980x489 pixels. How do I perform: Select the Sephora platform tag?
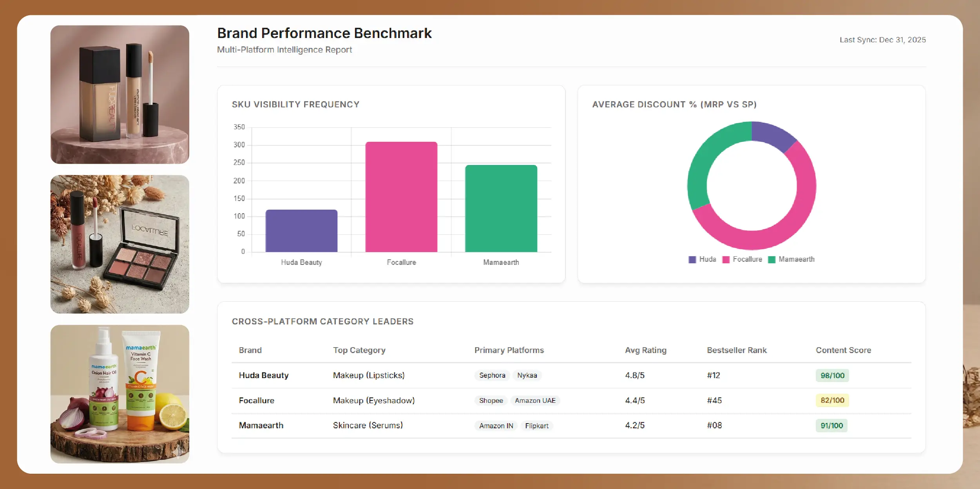pos(492,375)
